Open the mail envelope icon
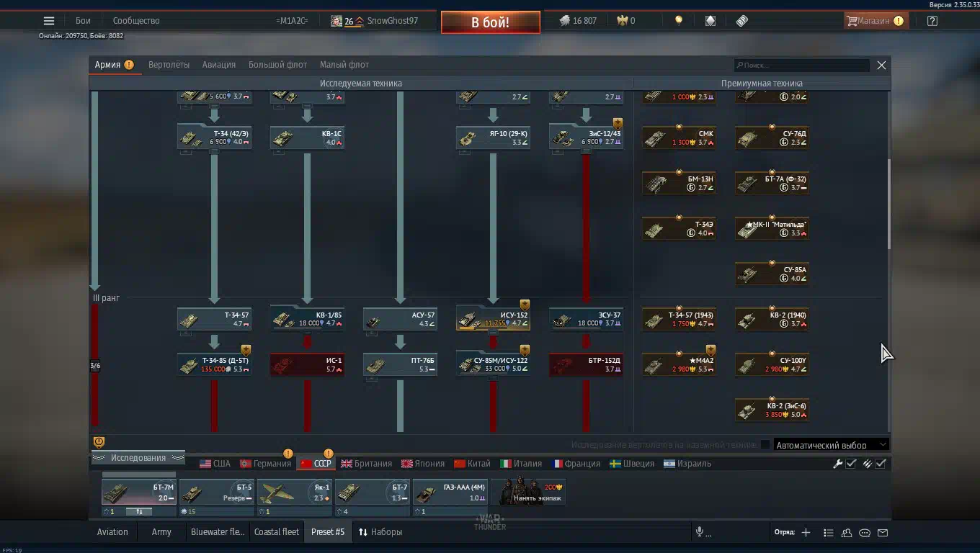This screenshot has width=980, height=553. coord(883,533)
